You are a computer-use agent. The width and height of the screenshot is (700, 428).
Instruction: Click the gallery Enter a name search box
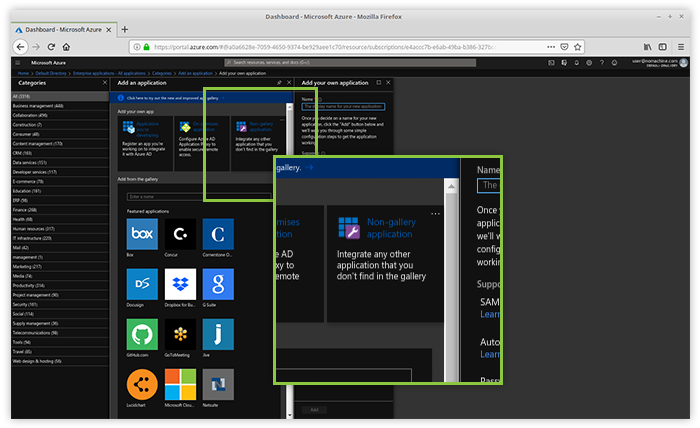(200, 196)
